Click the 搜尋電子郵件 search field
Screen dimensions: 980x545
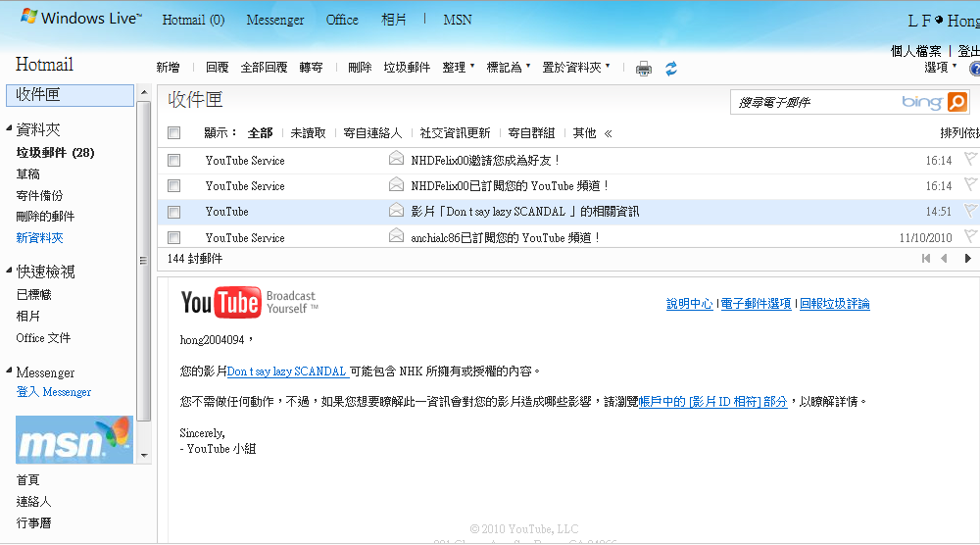pyautogui.click(x=815, y=102)
